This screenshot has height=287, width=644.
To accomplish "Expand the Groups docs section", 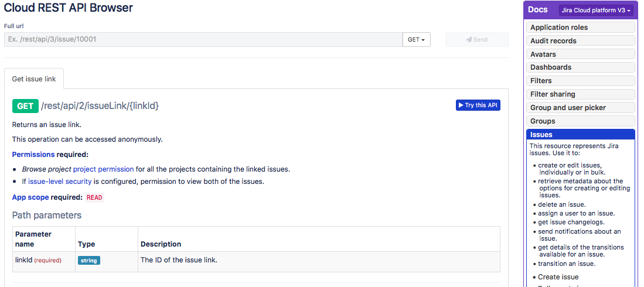I will [580, 121].
